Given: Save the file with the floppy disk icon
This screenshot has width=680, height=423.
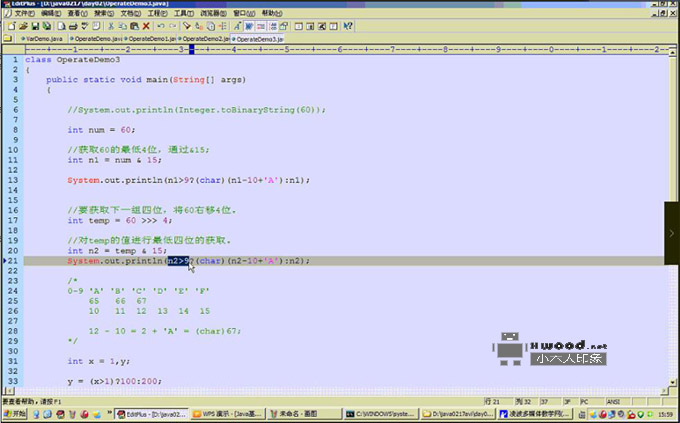Looking at the screenshot, I should coord(35,26).
